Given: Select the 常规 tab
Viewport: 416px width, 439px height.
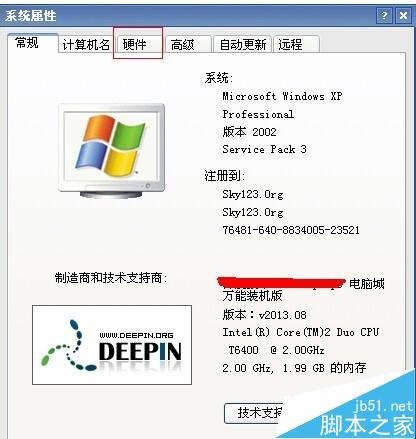Looking at the screenshot, I should click(33, 43).
